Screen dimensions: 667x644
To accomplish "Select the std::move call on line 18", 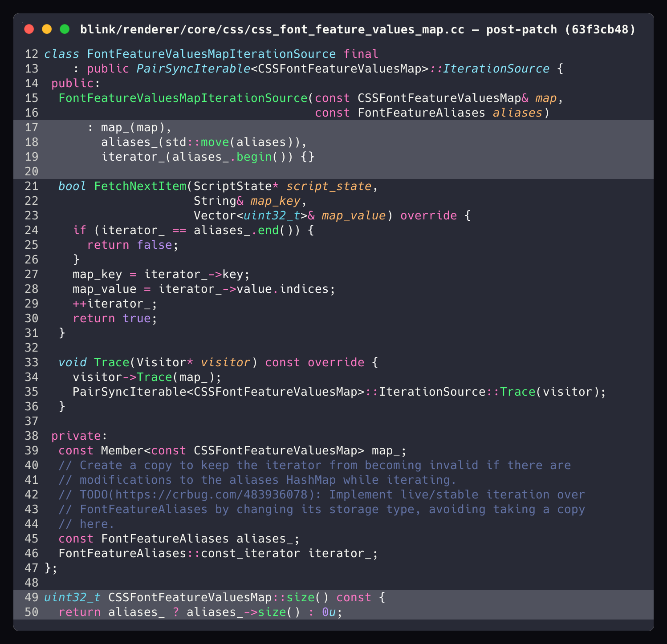I will click(196, 142).
